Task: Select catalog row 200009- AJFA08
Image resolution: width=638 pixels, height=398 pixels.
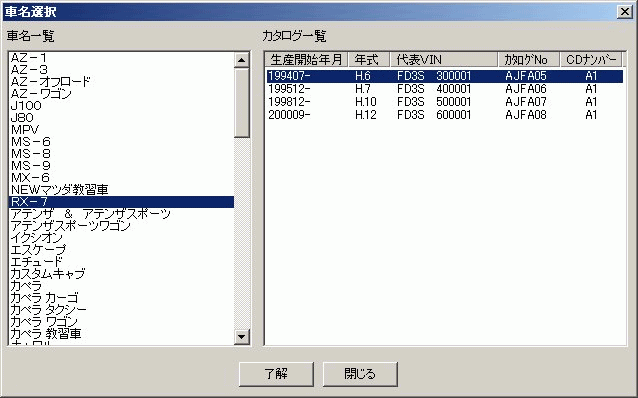Action: coord(445,115)
